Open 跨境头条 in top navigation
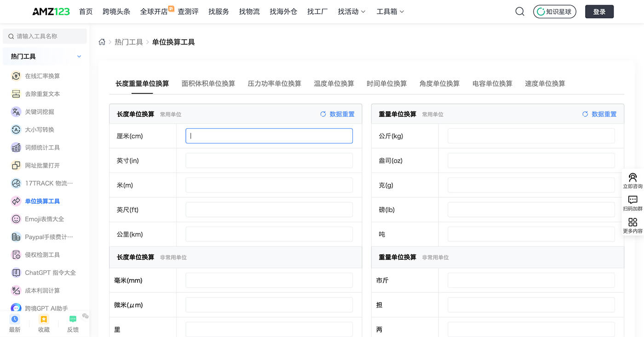This screenshot has height=337, width=644. [x=116, y=11]
